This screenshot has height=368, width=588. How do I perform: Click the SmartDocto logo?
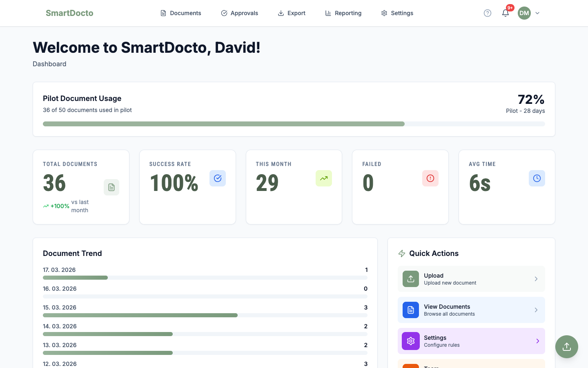click(x=69, y=13)
